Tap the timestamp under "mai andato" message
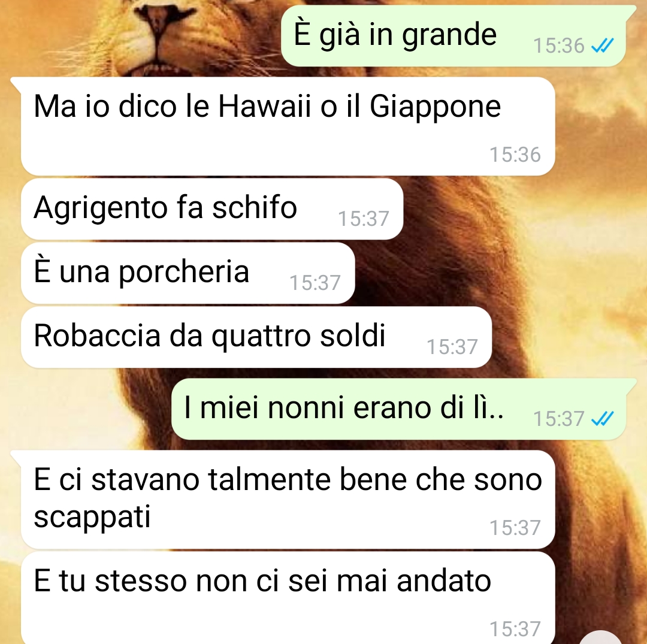The image size is (647, 644). (x=515, y=629)
